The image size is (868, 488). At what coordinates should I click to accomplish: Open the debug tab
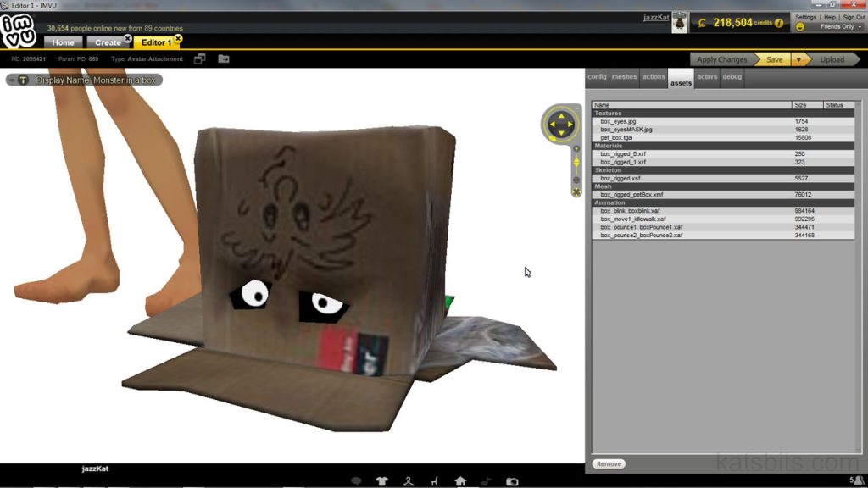pos(731,77)
